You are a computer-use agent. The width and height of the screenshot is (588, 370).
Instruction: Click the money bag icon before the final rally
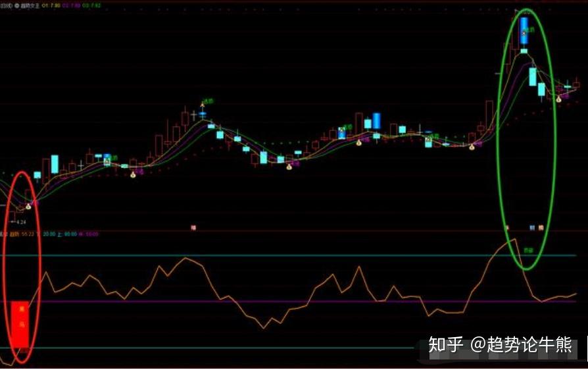tap(472, 147)
